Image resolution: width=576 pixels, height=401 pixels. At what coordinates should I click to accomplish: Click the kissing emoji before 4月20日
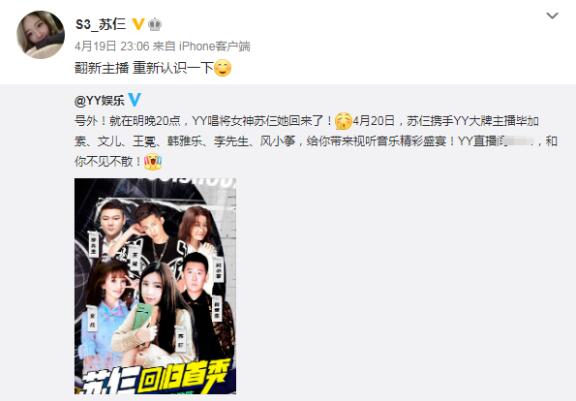click(x=343, y=121)
